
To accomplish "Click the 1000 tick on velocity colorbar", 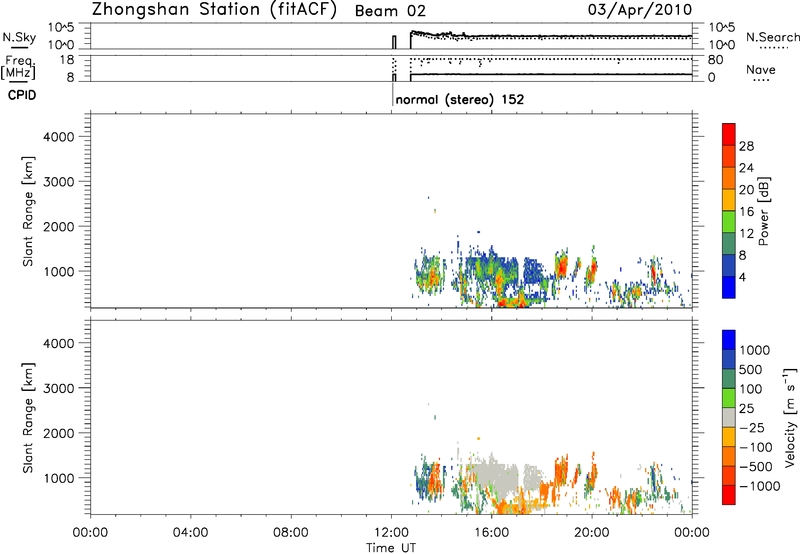I will [x=754, y=350].
